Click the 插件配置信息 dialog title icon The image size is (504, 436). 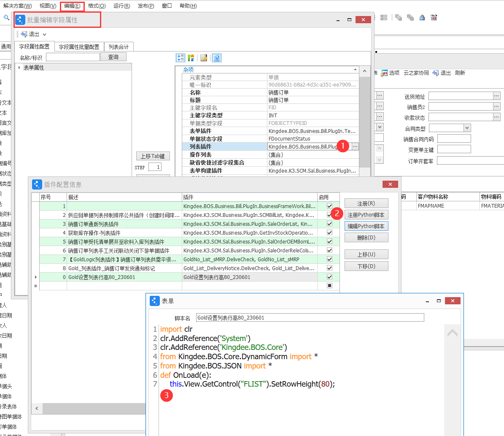37,184
